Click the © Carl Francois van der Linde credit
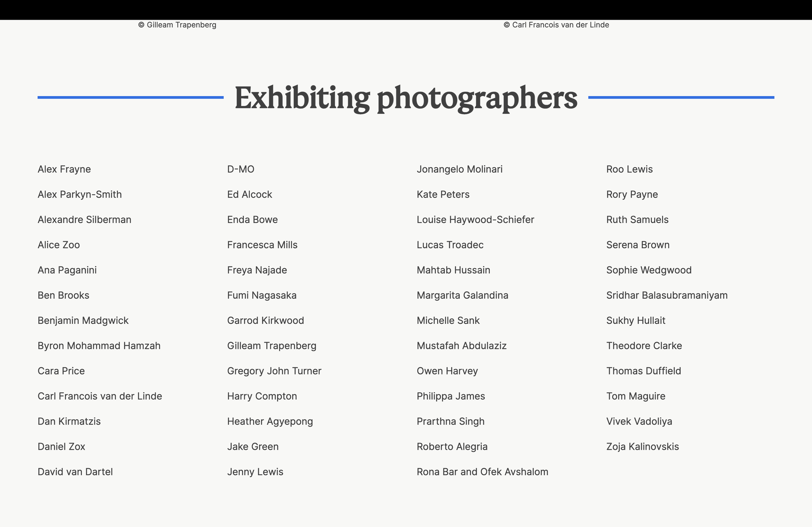 556,25
